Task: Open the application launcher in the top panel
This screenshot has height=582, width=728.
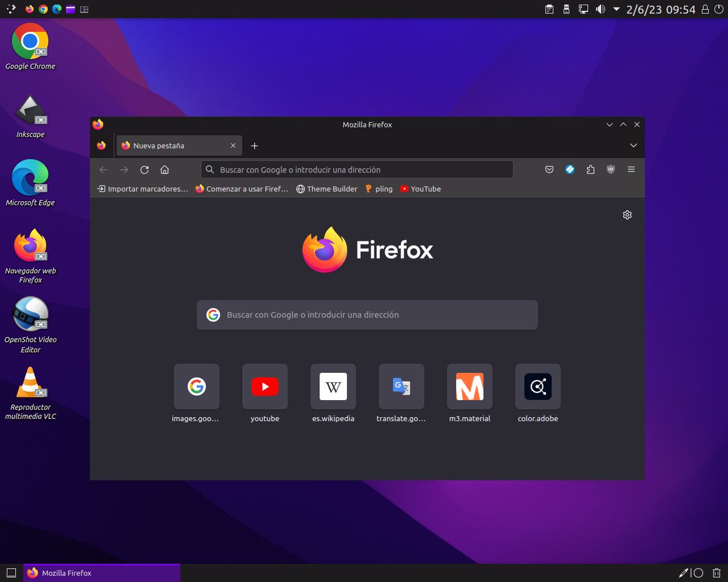Action: point(11,9)
